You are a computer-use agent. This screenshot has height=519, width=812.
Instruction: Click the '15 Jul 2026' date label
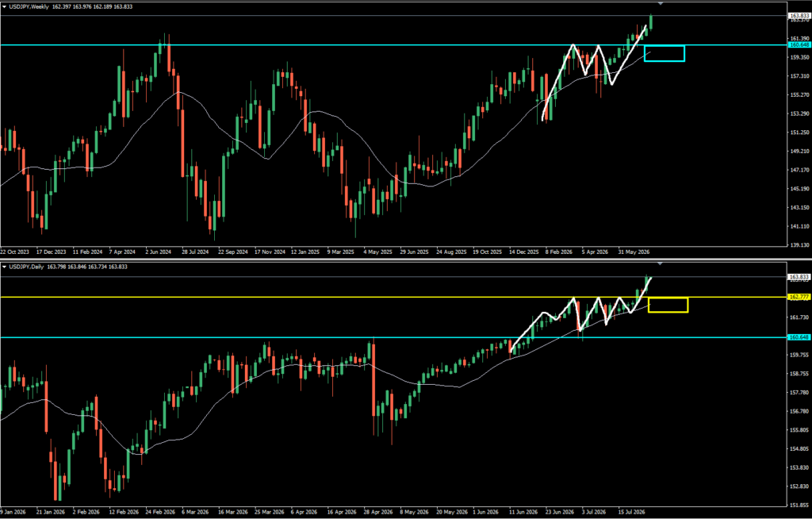(x=633, y=513)
